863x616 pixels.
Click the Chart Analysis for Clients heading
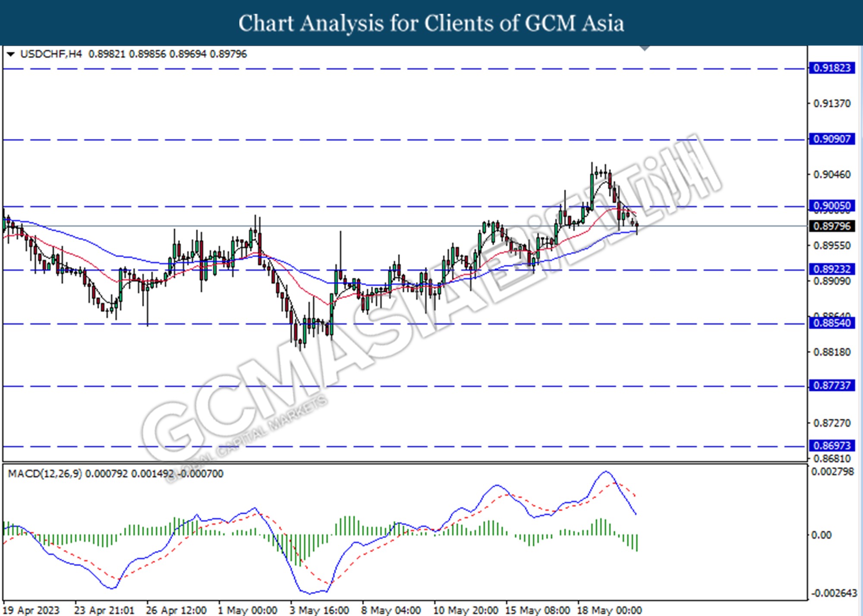tap(431, 23)
